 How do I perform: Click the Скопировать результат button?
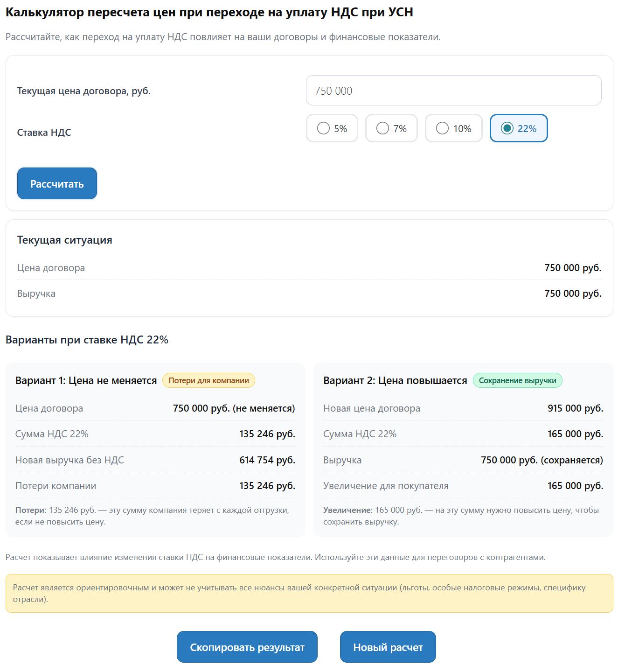click(247, 647)
